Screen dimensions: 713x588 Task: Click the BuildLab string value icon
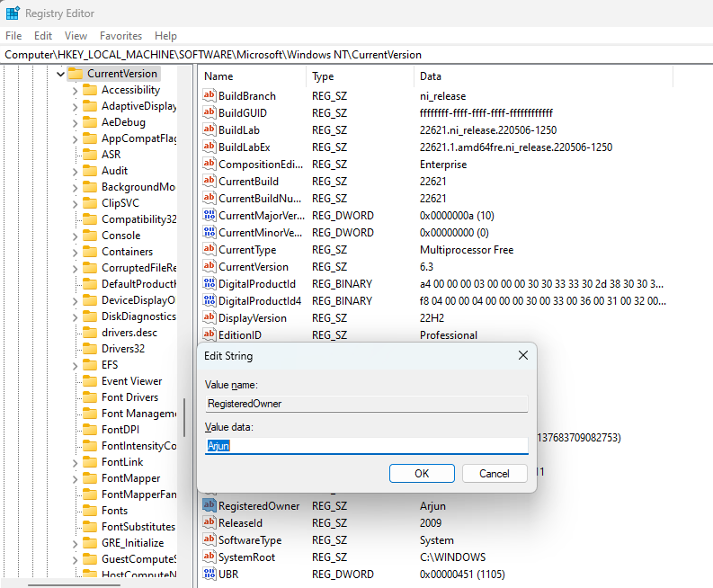[209, 129]
